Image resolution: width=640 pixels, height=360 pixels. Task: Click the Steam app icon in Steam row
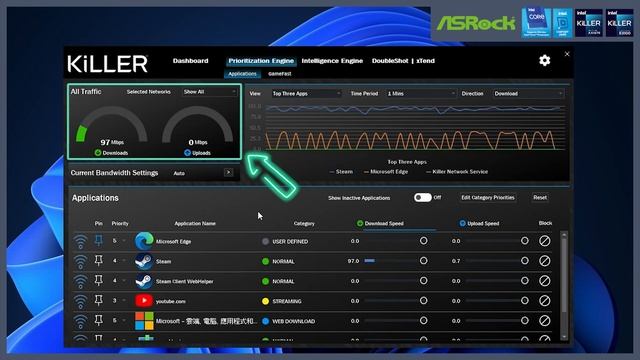tap(144, 261)
